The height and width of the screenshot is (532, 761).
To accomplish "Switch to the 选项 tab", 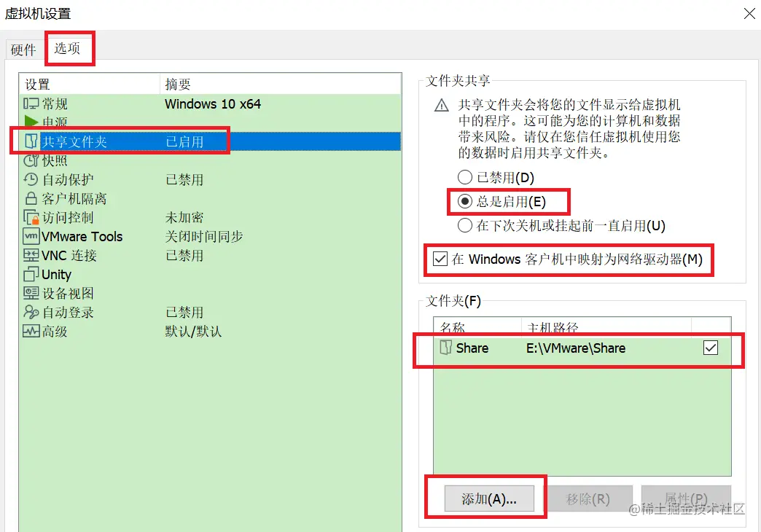I will [67, 48].
